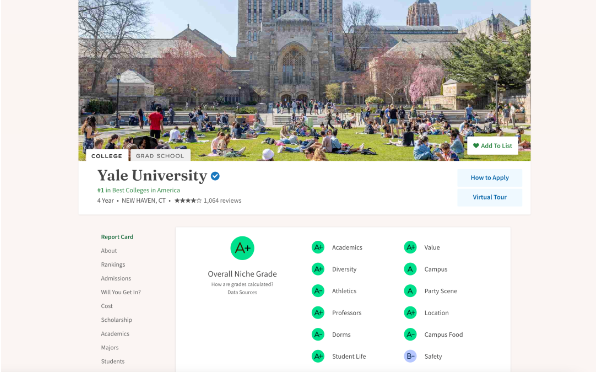This screenshot has width=597, height=373.
Task: Click the Add To List button
Action: pos(492,146)
